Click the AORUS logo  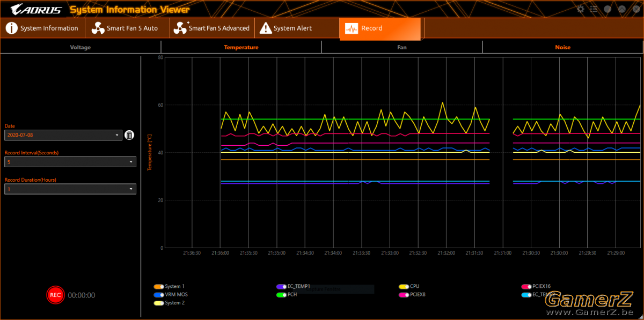pyautogui.click(x=35, y=10)
